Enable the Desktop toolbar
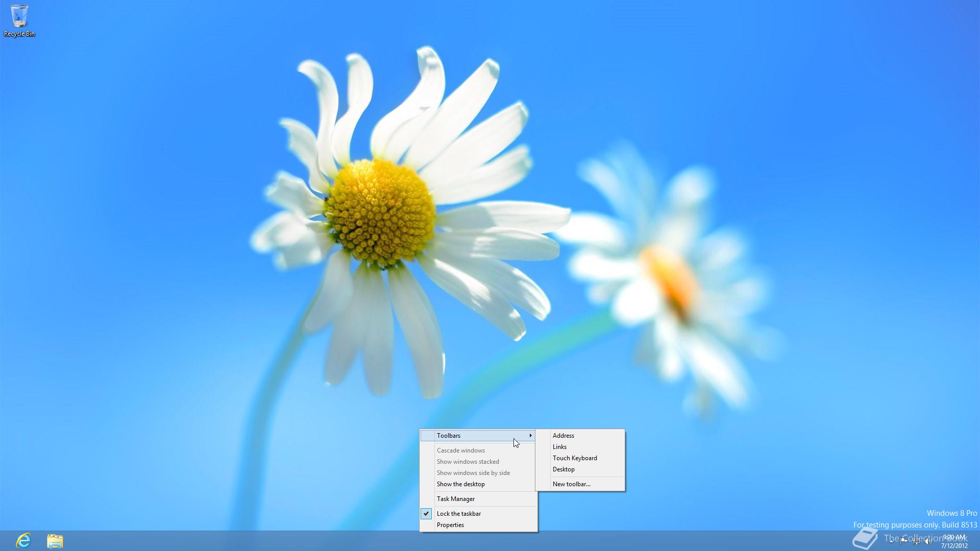 580,469
